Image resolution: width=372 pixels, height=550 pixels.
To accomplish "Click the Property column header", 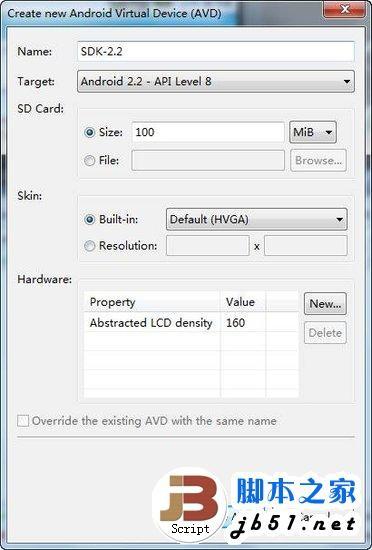I will (152, 302).
